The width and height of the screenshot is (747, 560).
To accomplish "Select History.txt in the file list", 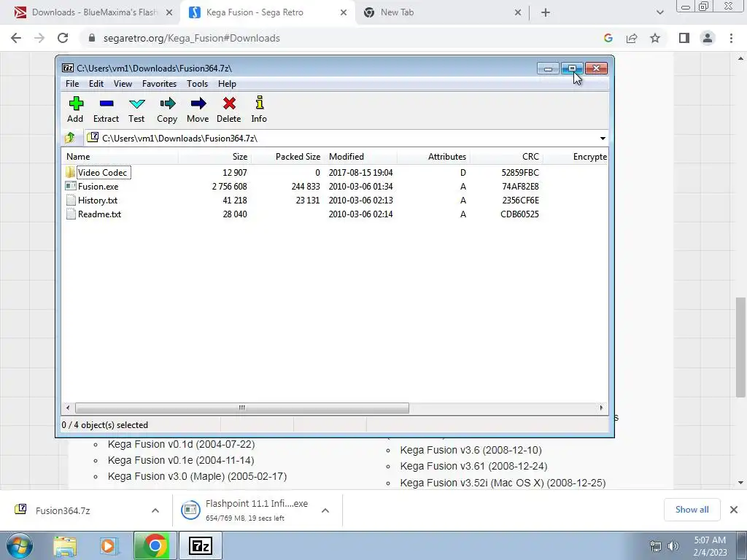I will [x=98, y=200].
